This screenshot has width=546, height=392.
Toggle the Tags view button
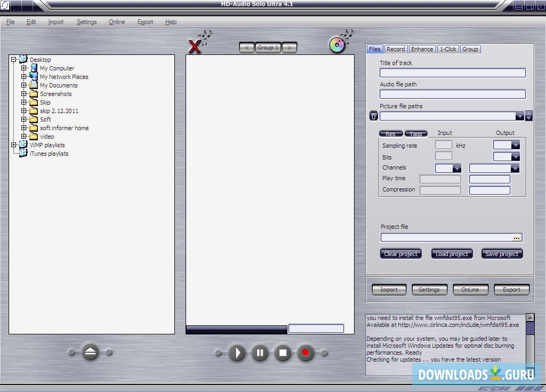(x=416, y=134)
